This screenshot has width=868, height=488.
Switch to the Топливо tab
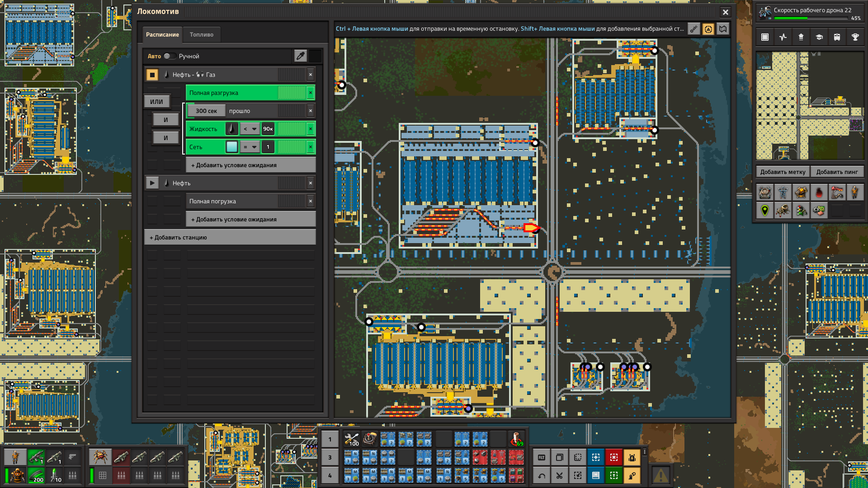(x=202, y=35)
